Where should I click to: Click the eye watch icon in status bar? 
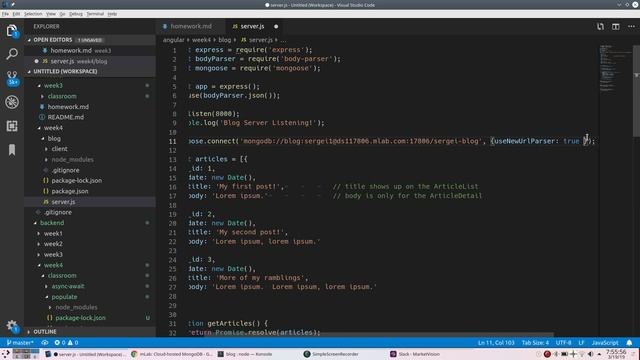[44, 342]
